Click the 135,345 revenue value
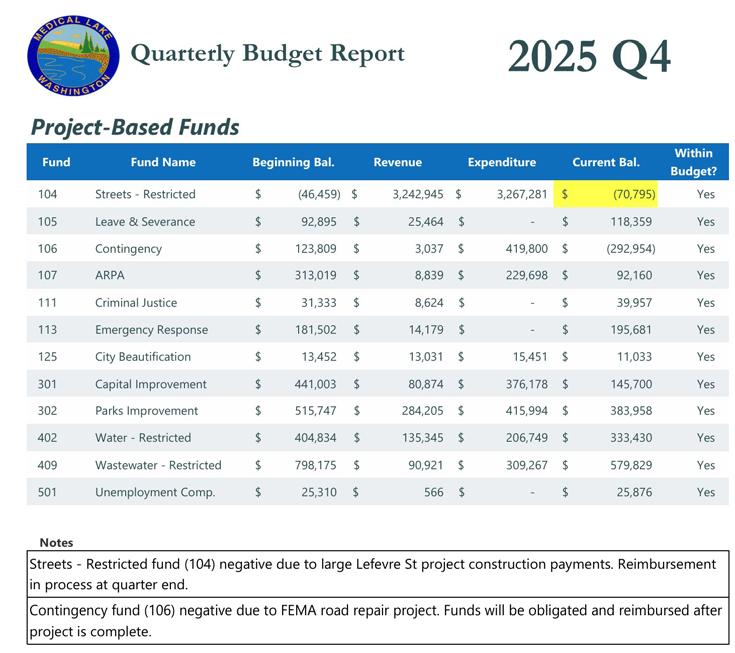This screenshot has width=735, height=653. (x=422, y=438)
